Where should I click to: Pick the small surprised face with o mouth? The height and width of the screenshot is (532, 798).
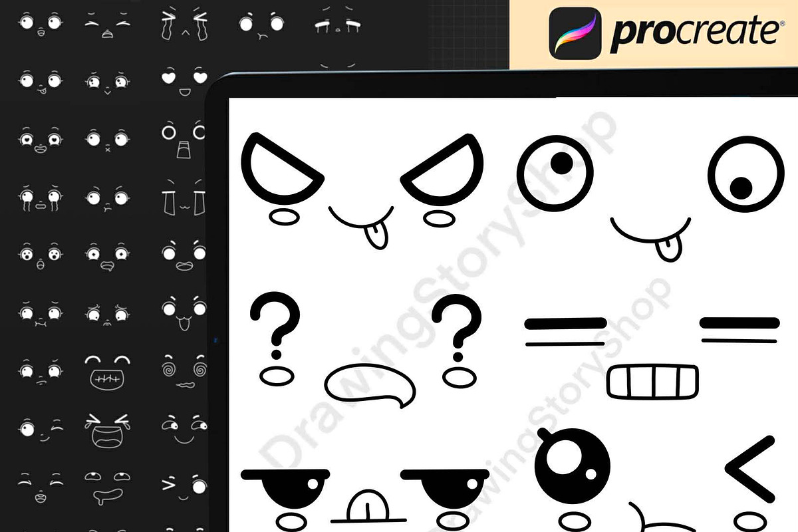(40, 257)
